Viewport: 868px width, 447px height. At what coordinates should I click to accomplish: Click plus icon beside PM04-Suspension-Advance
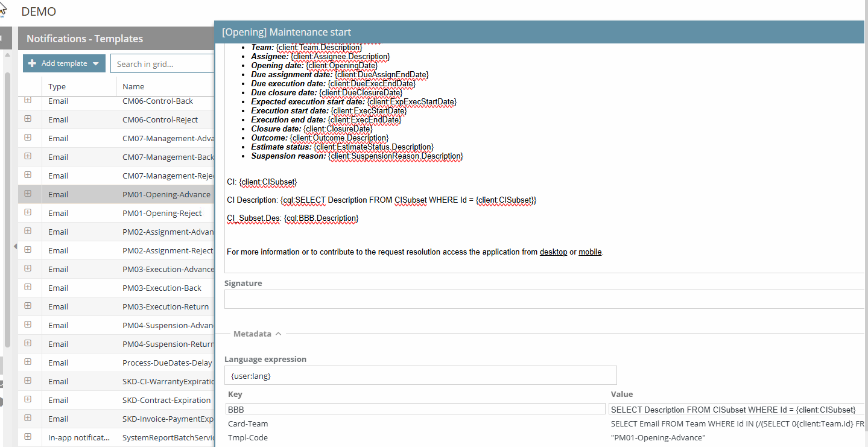click(x=28, y=325)
